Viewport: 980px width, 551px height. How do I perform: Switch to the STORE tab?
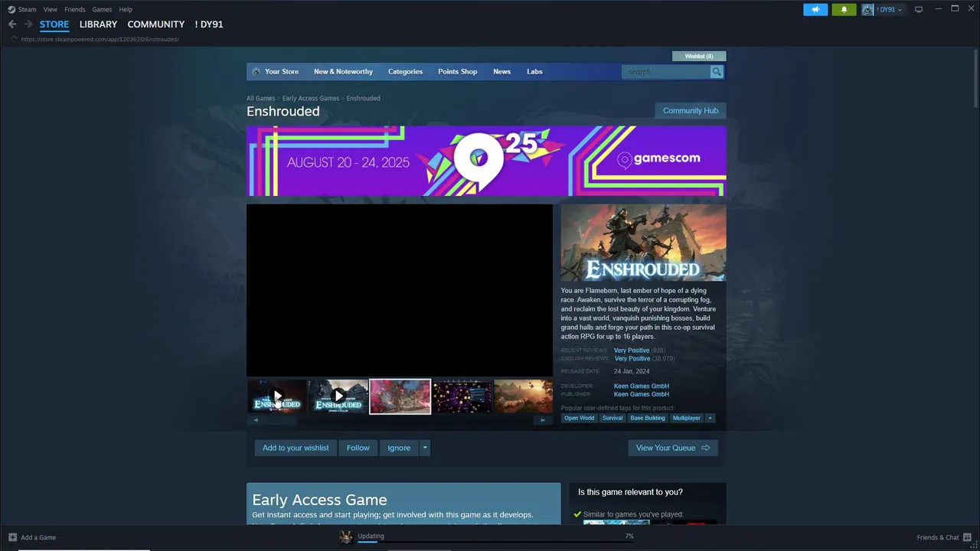pyautogui.click(x=54, y=24)
